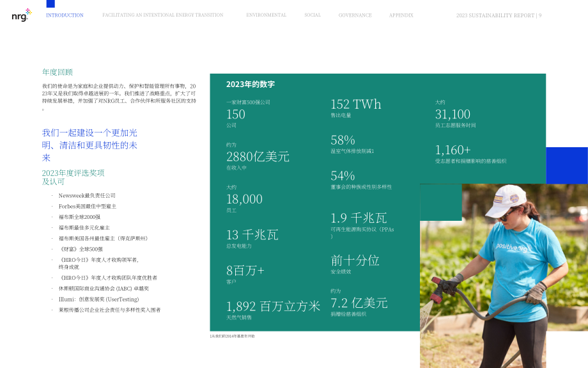Click the 31,100 volunteer hours figure

pyautogui.click(x=453, y=114)
